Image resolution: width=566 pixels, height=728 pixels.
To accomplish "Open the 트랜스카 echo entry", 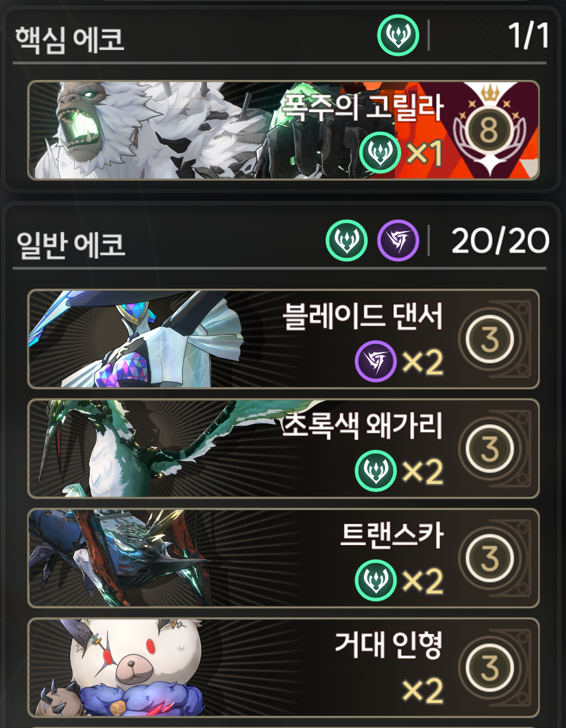I will pos(283,558).
